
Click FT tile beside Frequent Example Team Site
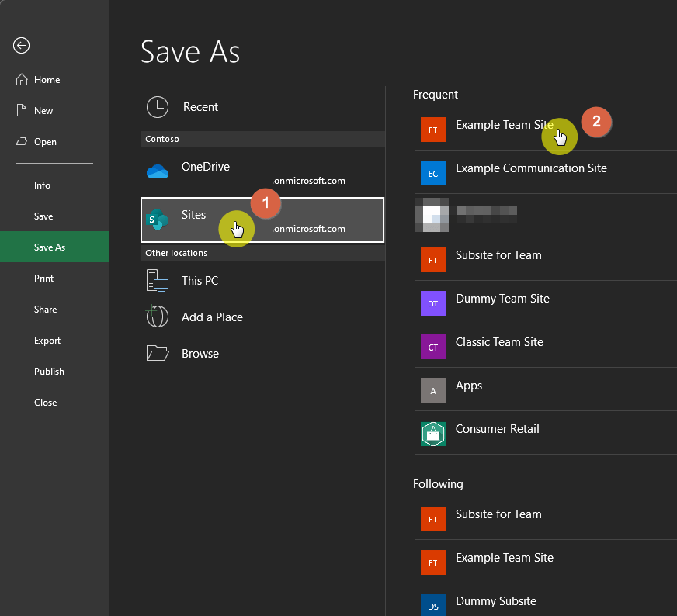click(433, 130)
